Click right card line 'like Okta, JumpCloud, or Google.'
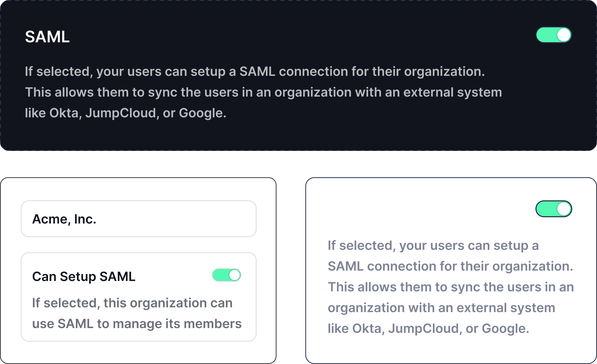This screenshot has height=364, width=597. [428, 329]
